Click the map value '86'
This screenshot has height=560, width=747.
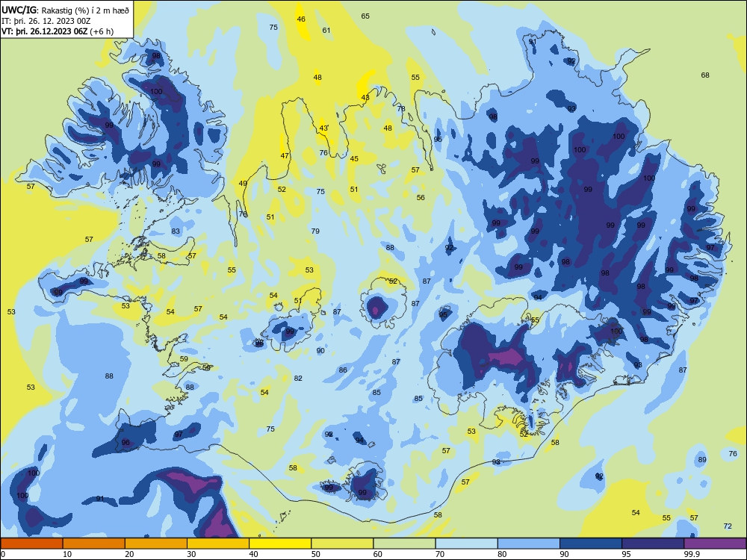tap(343, 370)
